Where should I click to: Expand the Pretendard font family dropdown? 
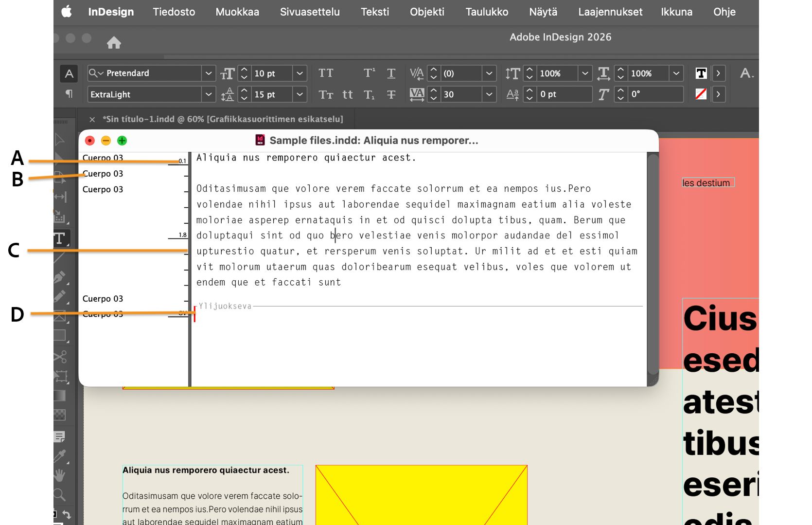click(209, 73)
